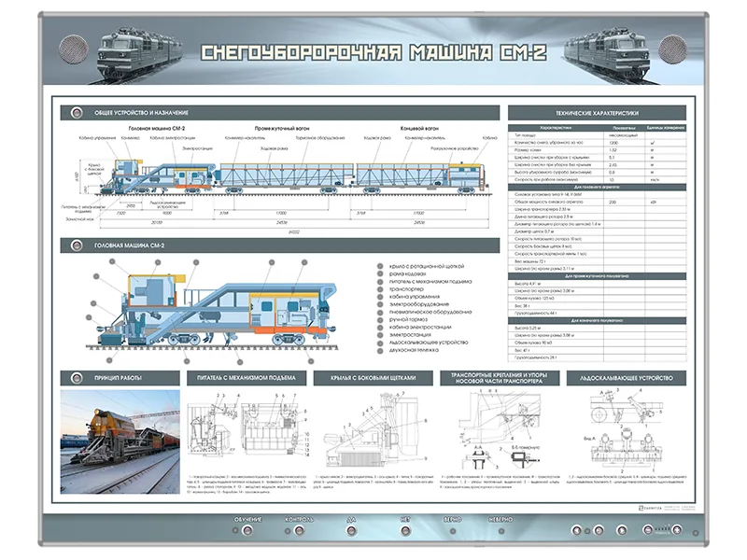Image resolution: width=747 pixels, height=560 pixels.
Task: Select legend dot for кабина электростанции
Action: [x=380, y=328]
